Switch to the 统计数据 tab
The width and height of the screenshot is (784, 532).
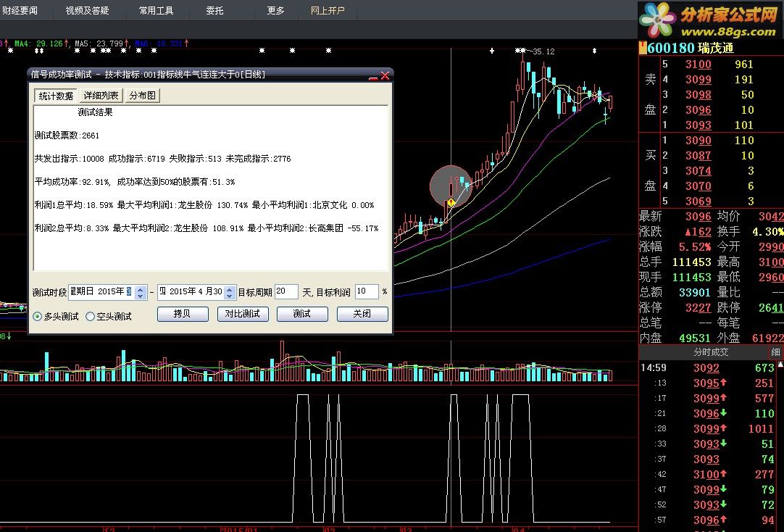point(56,96)
